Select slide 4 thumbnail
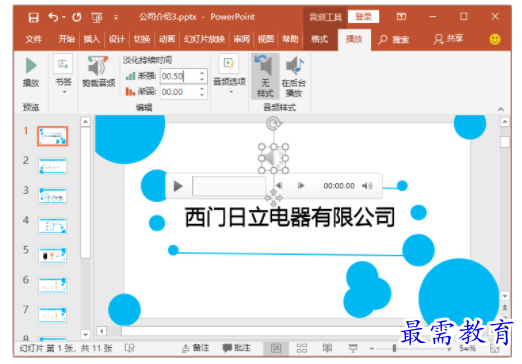The height and width of the screenshot is (364, 522). (x=53, y=226)
